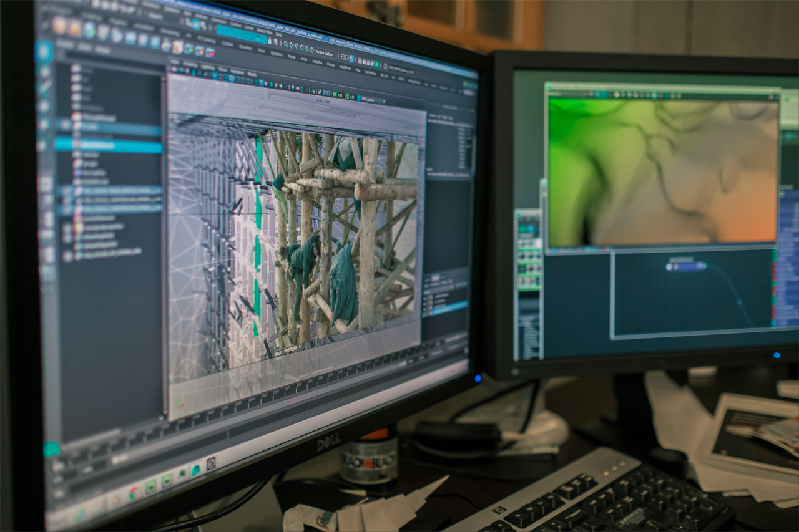Select the XGen shelf tab
This screenshot has height=532, width=799.
pyautogui.click(x=261, y=51)
